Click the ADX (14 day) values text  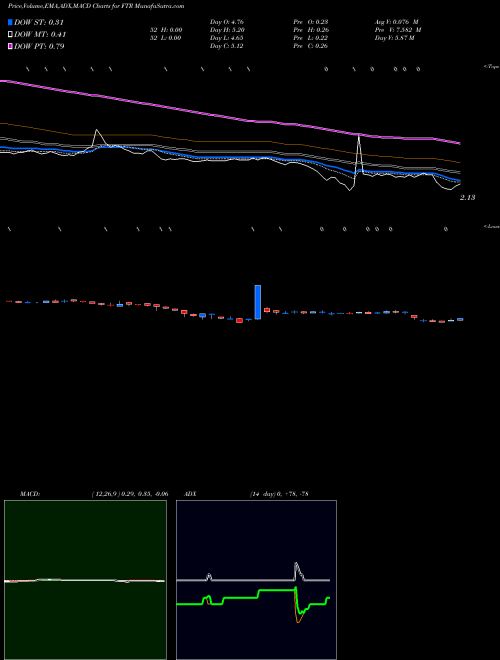click(279, 494)
